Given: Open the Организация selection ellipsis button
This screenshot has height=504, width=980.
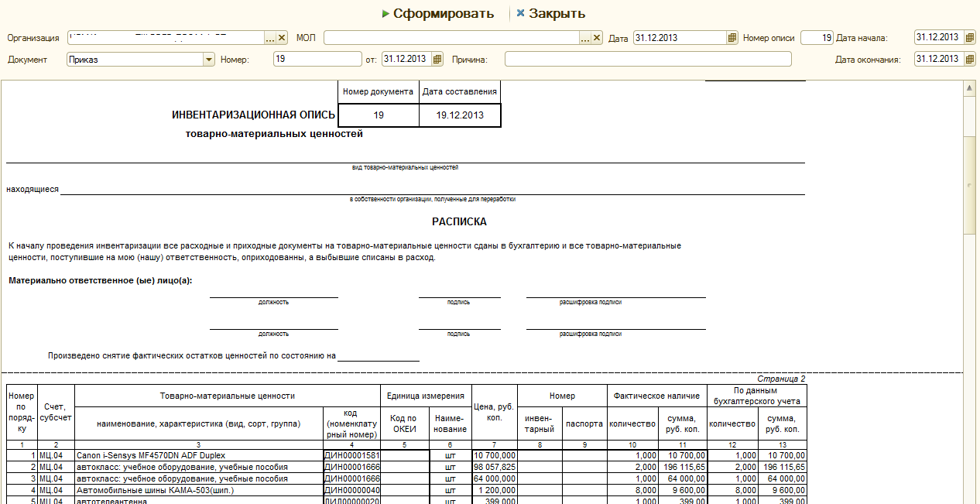Looking at the screenshot, I should coord(270,37).
